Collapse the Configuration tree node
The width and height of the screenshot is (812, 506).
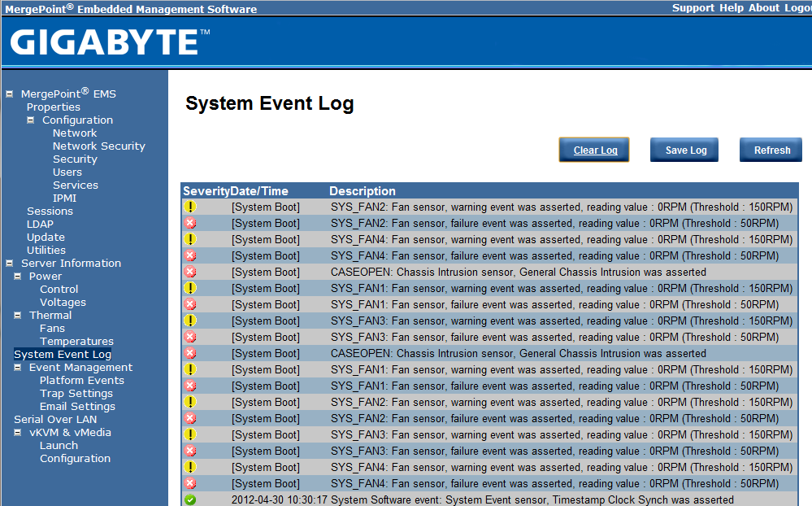point(31,120)
